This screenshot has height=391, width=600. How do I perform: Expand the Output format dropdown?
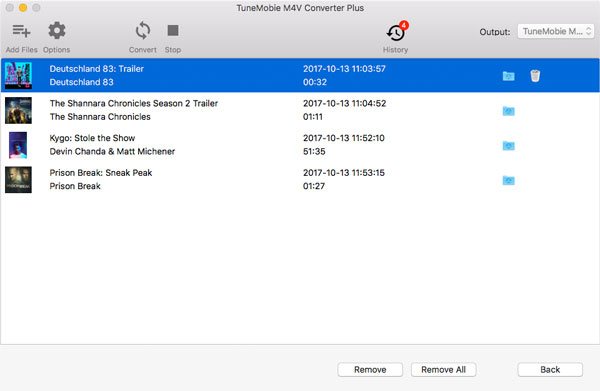(x=556, y=31)
